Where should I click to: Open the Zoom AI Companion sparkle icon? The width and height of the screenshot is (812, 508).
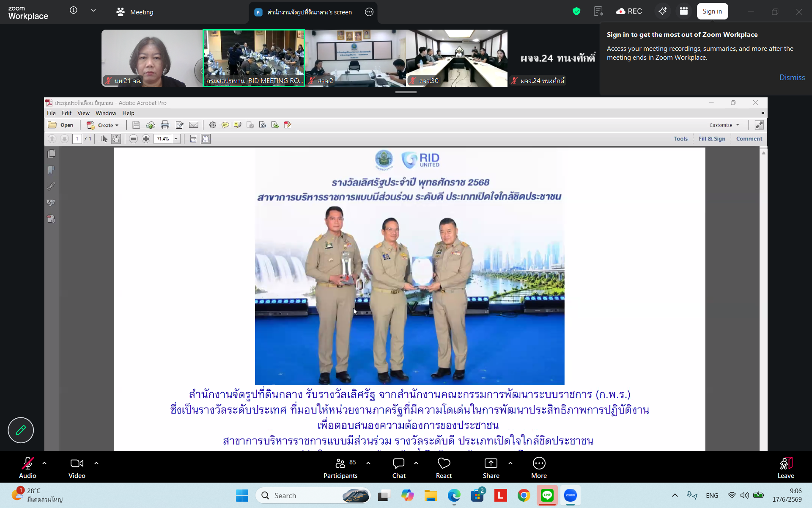point(663,11)
